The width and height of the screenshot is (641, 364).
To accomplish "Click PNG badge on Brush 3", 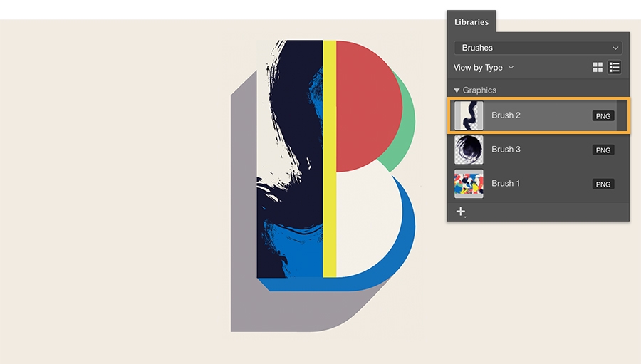I will (603, 150).
